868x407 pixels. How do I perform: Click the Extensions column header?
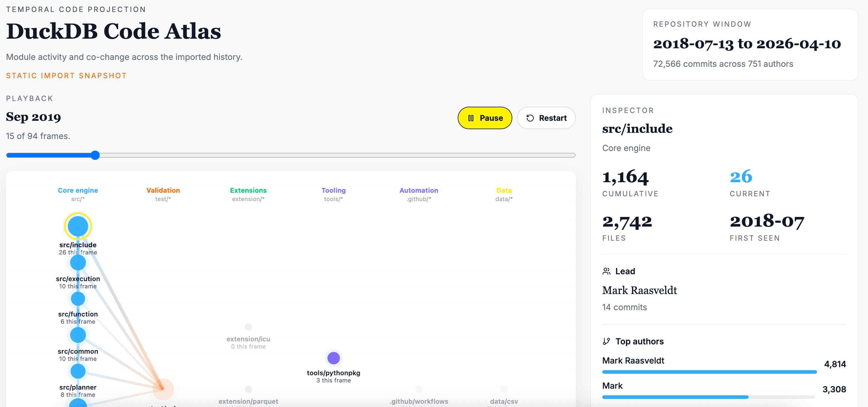(248, 190)
